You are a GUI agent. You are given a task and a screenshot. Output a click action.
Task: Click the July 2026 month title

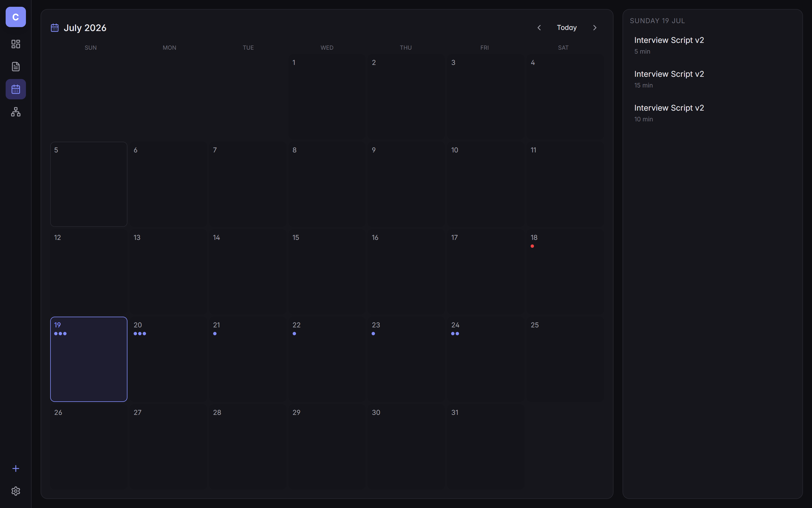pos(85,28)
